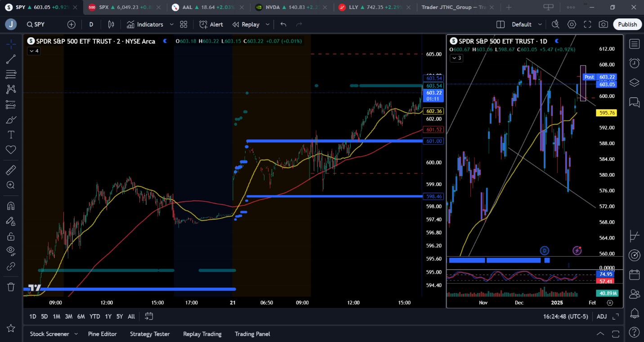The width and height of the screenshot is (644, 342).
Task: Set the chart range to 5D
Action: (45, 316)
